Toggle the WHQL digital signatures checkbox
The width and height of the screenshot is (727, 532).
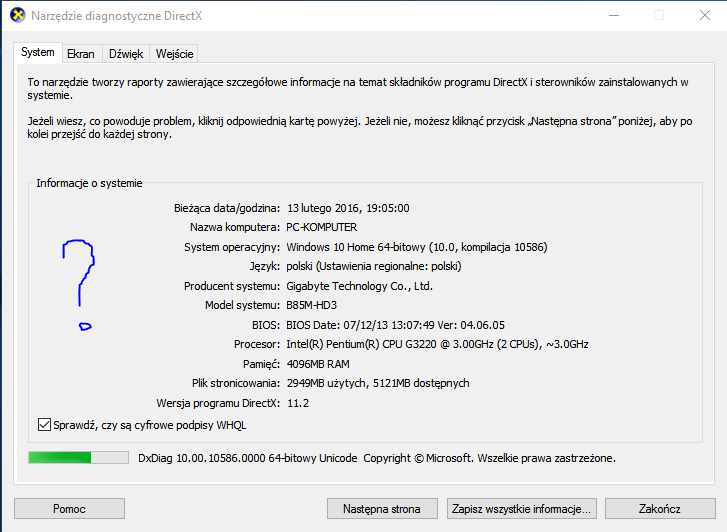45,424
